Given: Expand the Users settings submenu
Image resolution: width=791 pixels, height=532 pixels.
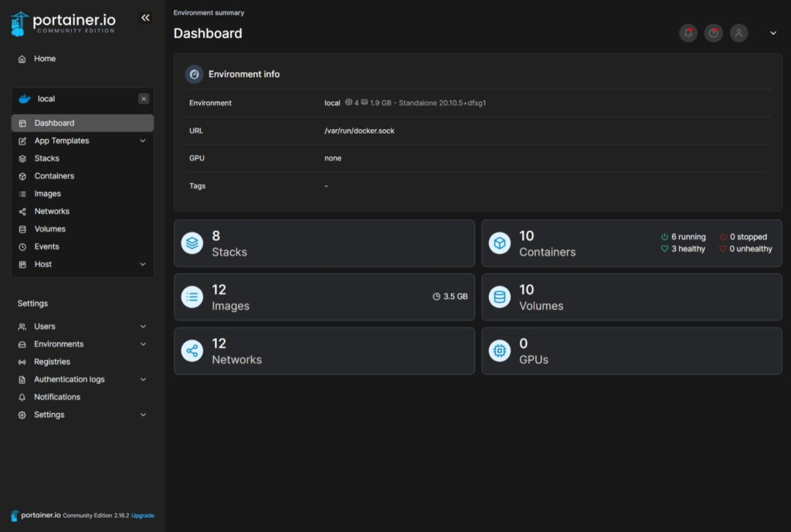Looking at the screenshot, I should (143, 327).
